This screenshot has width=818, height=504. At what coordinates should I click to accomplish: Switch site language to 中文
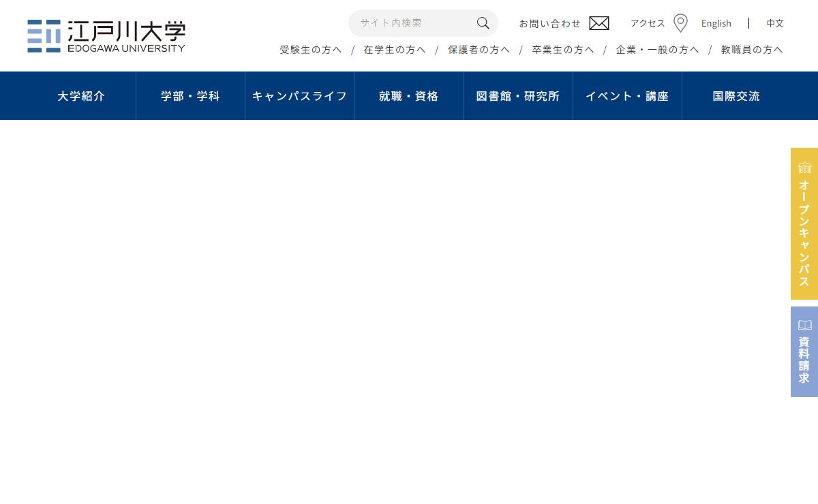pyautogui.click(x=775, y=23)
